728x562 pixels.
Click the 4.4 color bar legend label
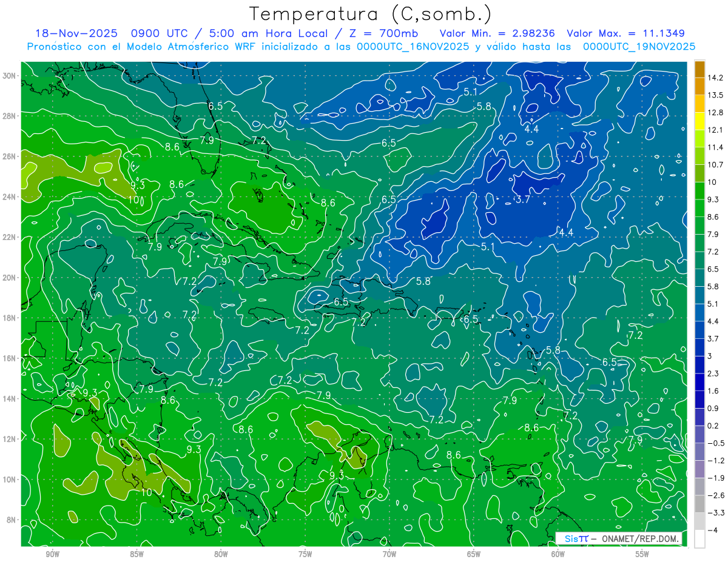click(714, 321)
